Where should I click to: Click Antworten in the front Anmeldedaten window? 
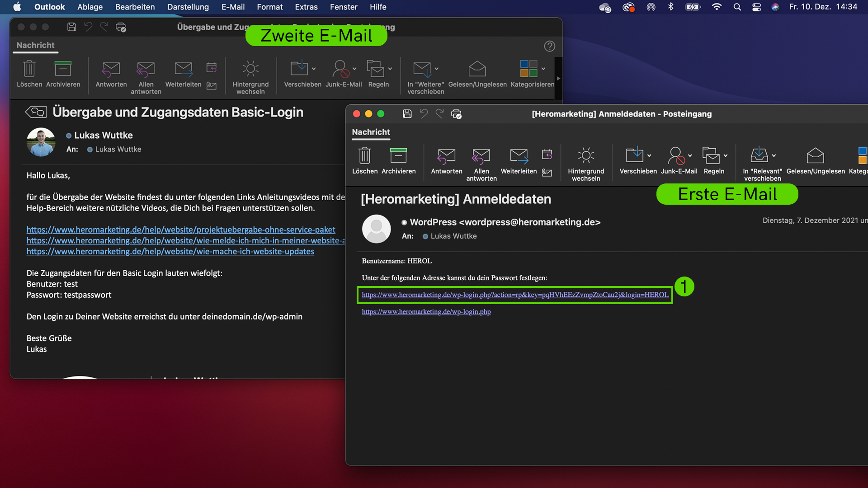(x=447, y=161)
